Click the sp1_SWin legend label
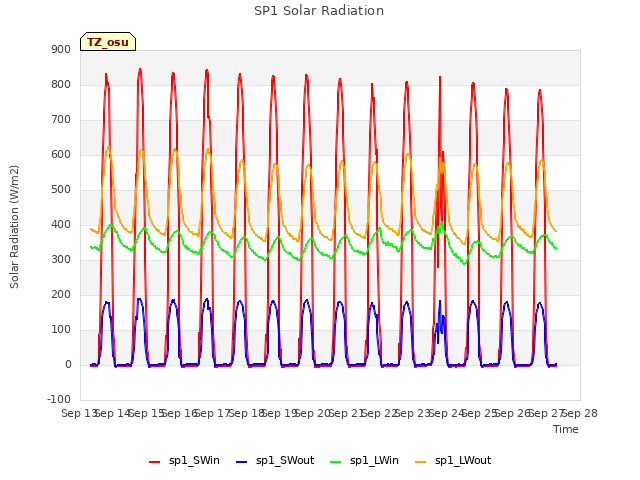This screenshot has width=640, height=480. click(x=194, y=460)
